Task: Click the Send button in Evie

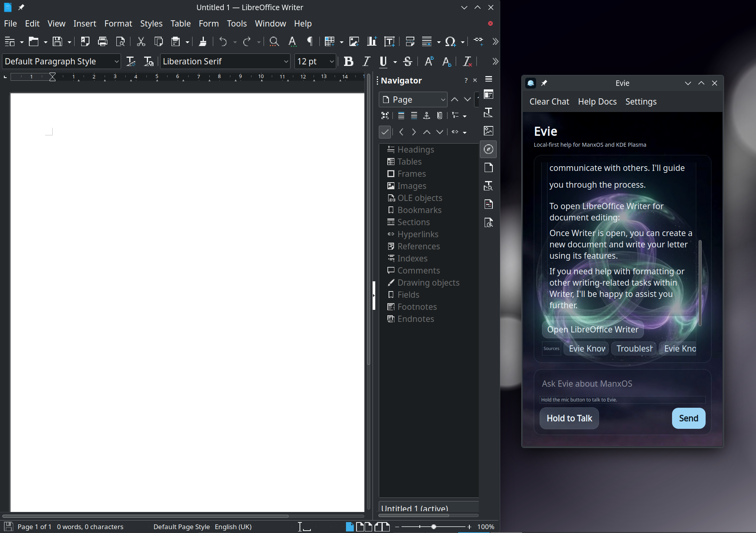Action: click(x=688, y=418)
